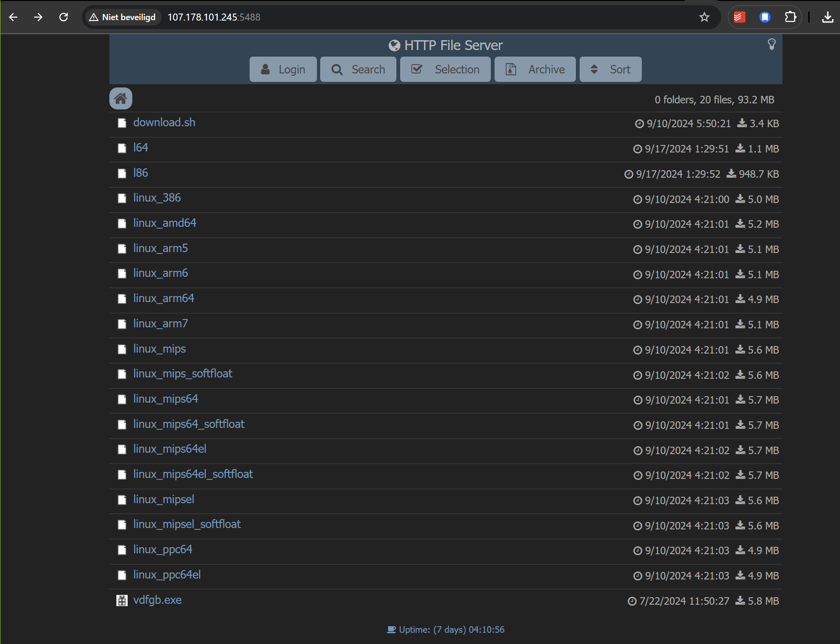This screenshot has width=840, height=644.
Task: Open browser downloads via toolbar icon
Action: coord(828,17)
